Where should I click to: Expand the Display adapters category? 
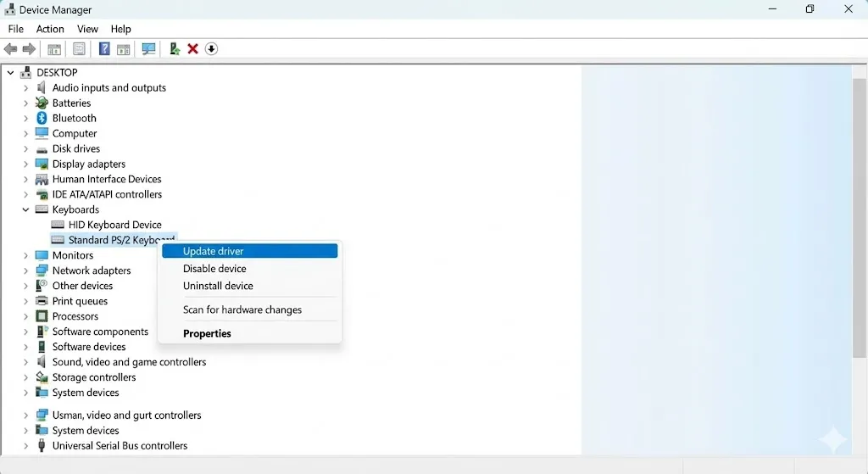25,165
